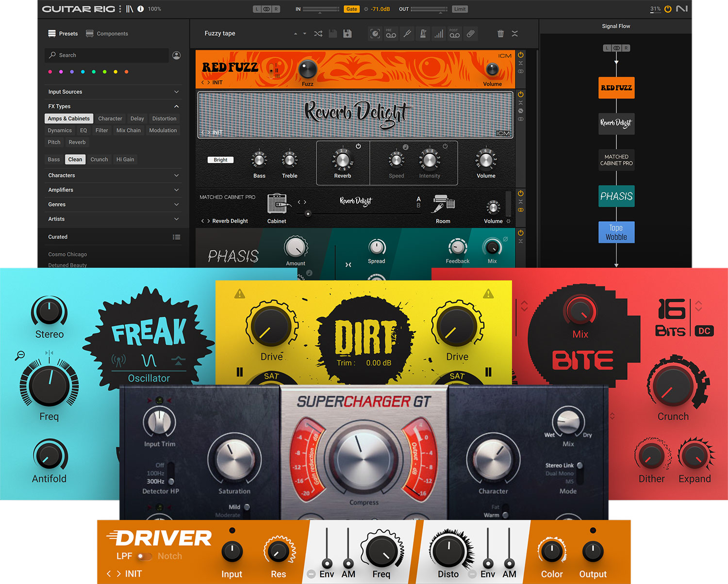Select Tape Wobble block in Signal Flow
The width and height of the screenshot is (728, 584).
click(616, 232)
